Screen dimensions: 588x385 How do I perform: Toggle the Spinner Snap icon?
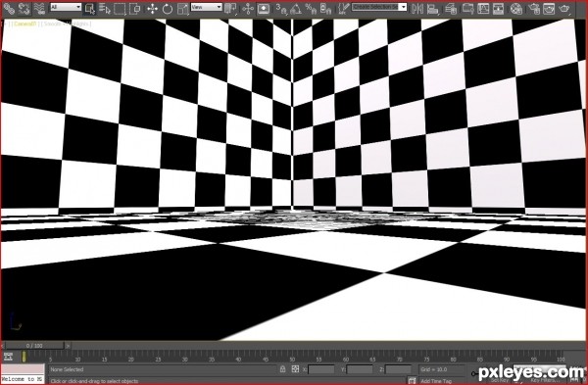326,8
